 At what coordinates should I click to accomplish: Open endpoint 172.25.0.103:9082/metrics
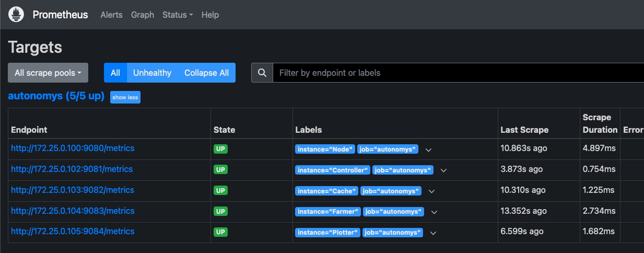point(73,190)
